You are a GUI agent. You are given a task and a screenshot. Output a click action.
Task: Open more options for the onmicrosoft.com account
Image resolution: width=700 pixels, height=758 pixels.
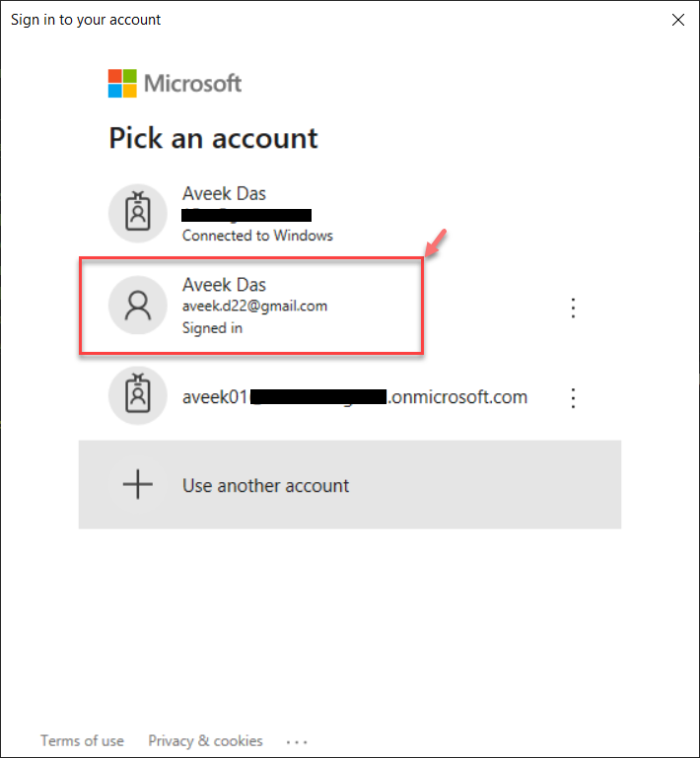coord(573,398)
